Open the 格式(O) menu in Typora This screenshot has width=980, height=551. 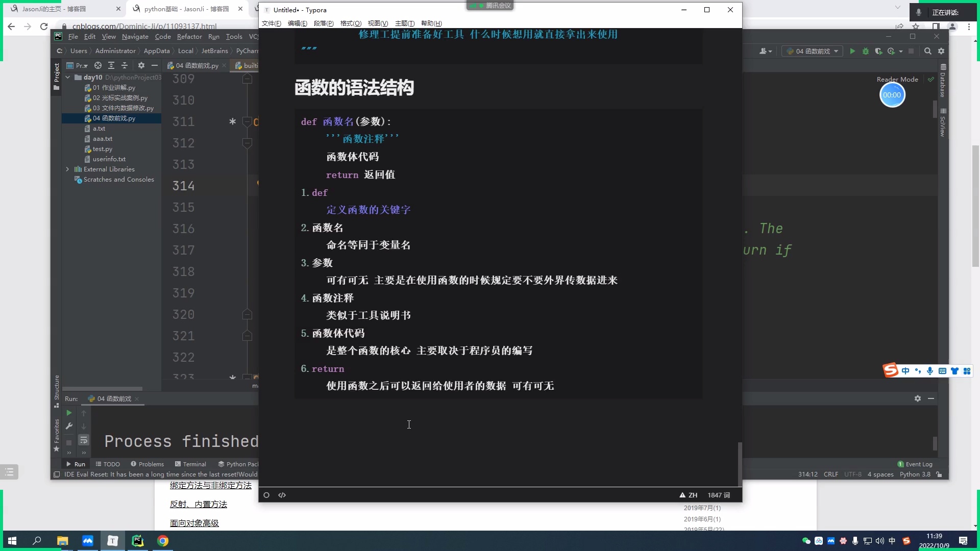pos(350,23)
